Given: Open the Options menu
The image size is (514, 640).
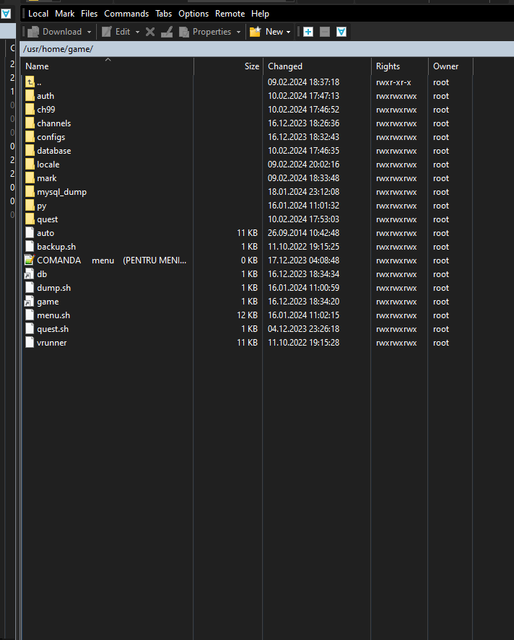Looking at the screenshot, I should click(194, 14).
